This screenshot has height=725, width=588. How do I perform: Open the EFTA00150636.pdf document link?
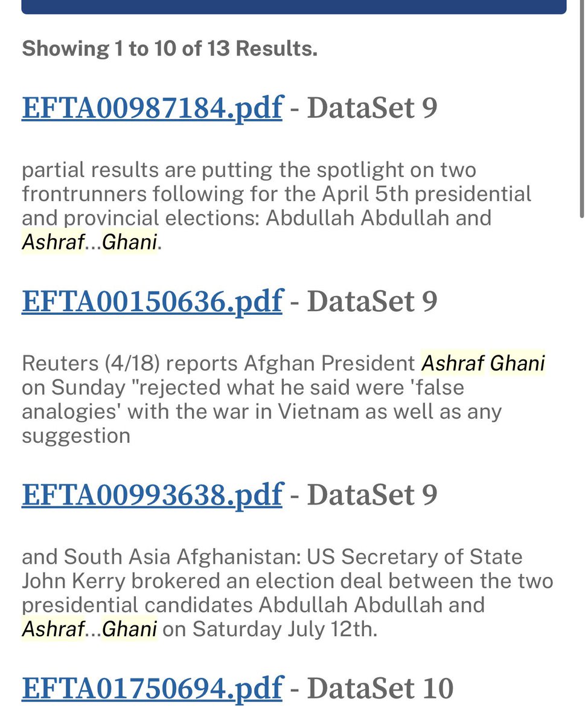(x=152, y=301)
